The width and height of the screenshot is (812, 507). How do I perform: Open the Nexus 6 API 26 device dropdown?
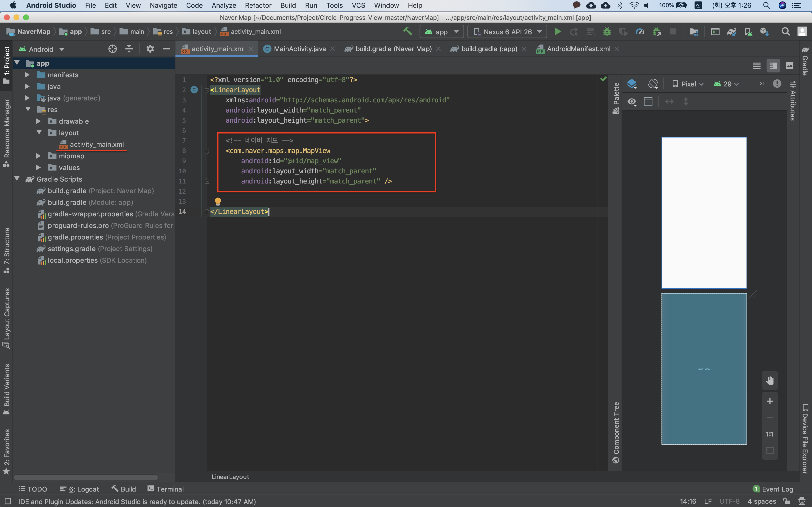pyautogui.click(x=507, y=32)
